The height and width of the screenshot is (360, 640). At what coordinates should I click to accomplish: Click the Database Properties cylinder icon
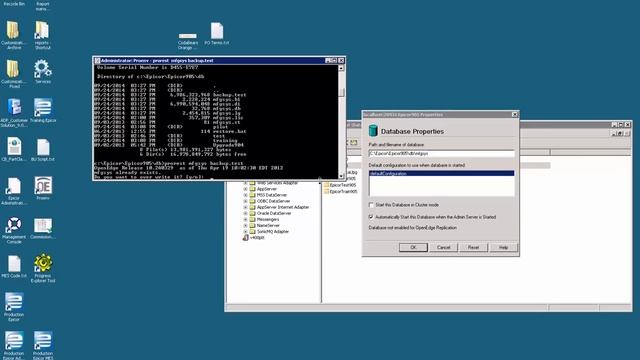373,131
